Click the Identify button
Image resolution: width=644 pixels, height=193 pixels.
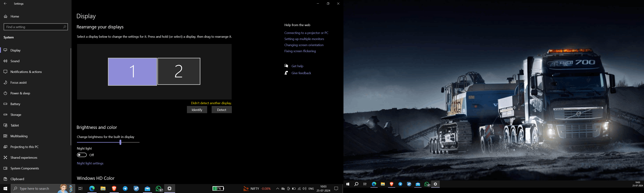point(197,110)
